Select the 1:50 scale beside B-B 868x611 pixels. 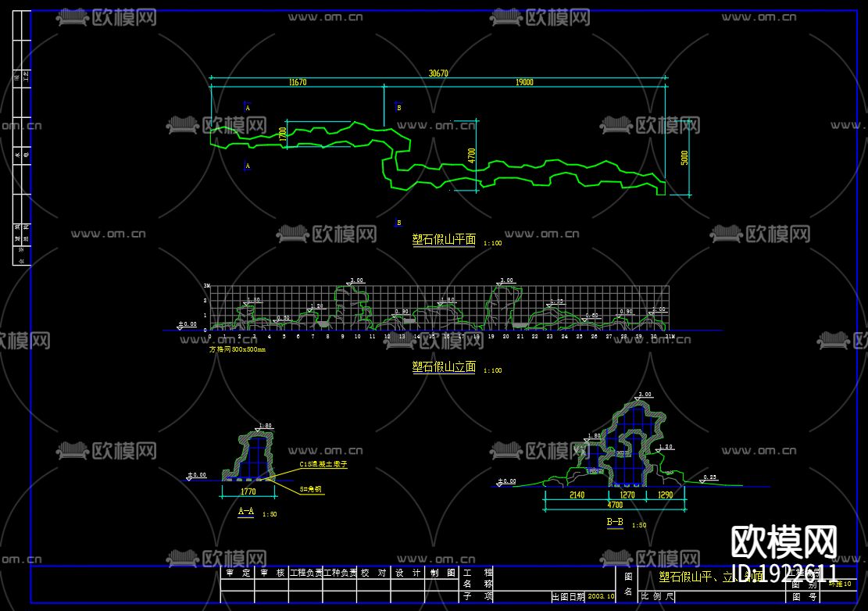tap(639, 526)
